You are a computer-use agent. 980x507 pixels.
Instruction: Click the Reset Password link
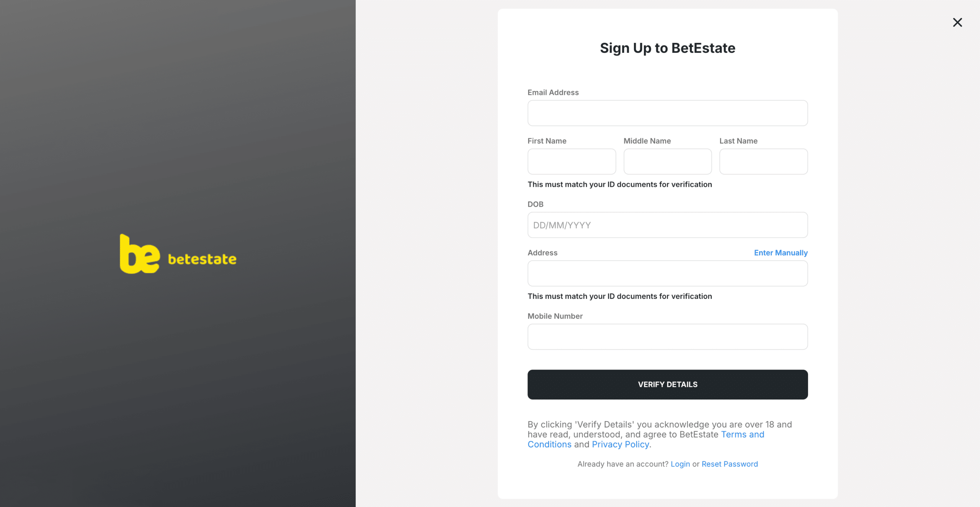729,464
